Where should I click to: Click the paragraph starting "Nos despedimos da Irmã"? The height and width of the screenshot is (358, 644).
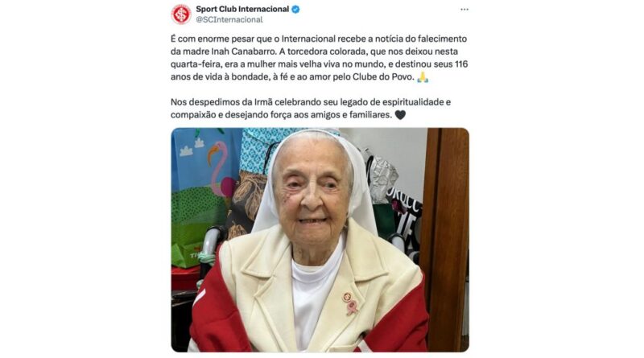point(311,109)
